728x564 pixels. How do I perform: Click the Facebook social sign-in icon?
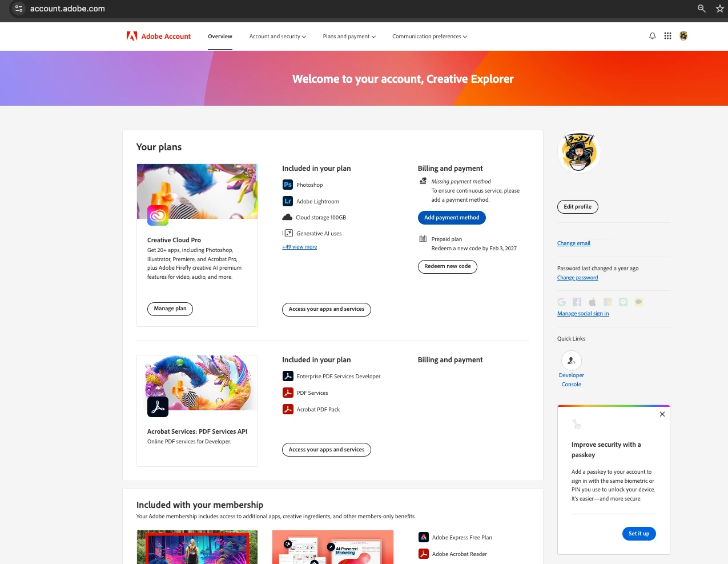[x=577, y=302]
